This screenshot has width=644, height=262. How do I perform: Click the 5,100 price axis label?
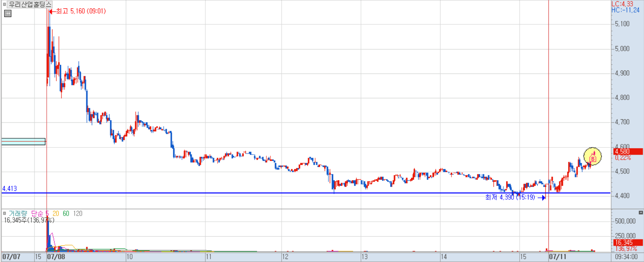tap(622, 24)
